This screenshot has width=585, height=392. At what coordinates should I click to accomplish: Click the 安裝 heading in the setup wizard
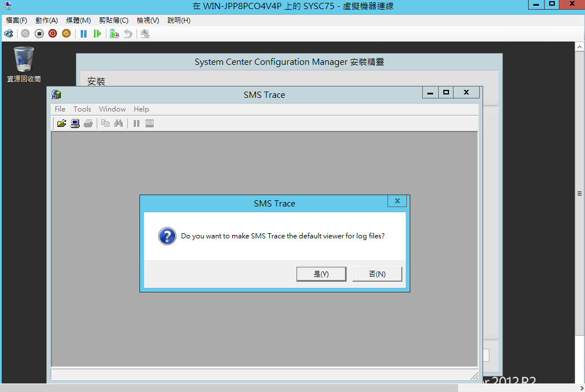tap(96, 81)
